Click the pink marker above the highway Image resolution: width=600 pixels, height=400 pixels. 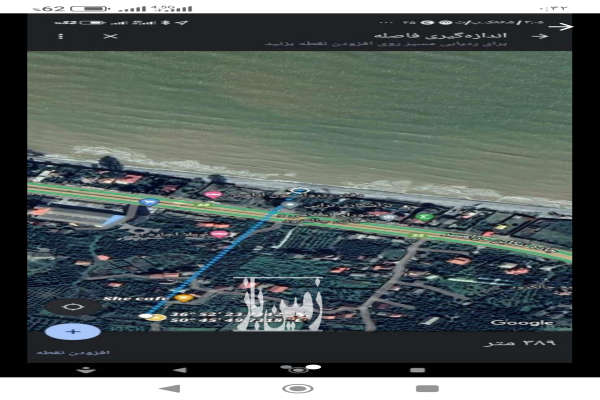click(x=213, y=194)
